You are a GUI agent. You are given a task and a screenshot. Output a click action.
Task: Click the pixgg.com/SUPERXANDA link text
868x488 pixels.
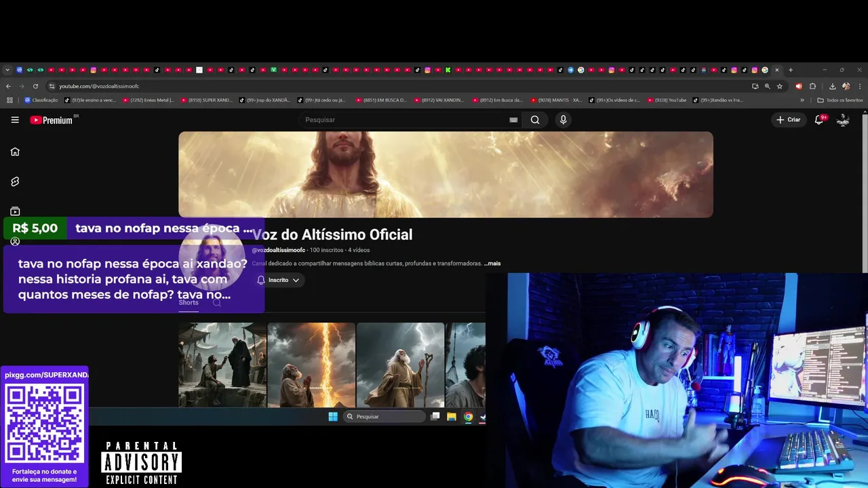coord(46,375)
